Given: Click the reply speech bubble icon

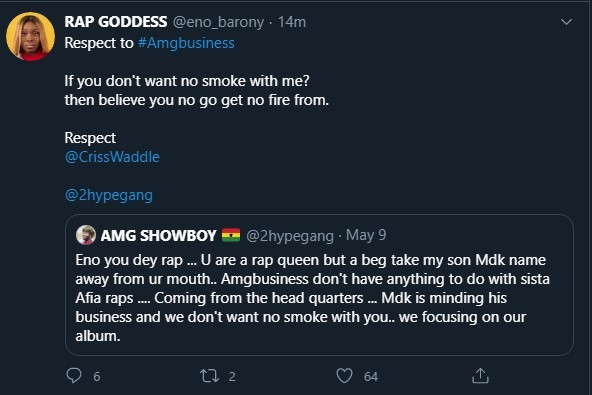Looking at the screenshot, I should (74, 376).
